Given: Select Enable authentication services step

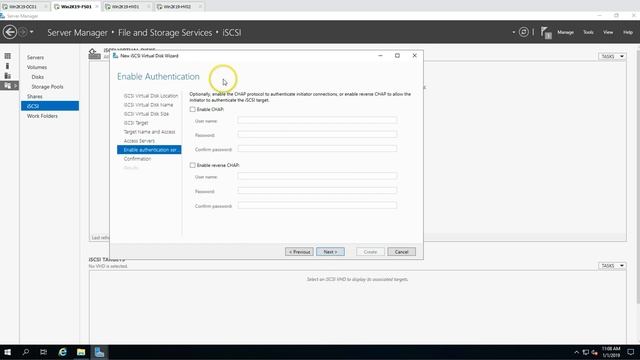Looking at the screenshot, I should pyautogui.click(x=149, y=150).
